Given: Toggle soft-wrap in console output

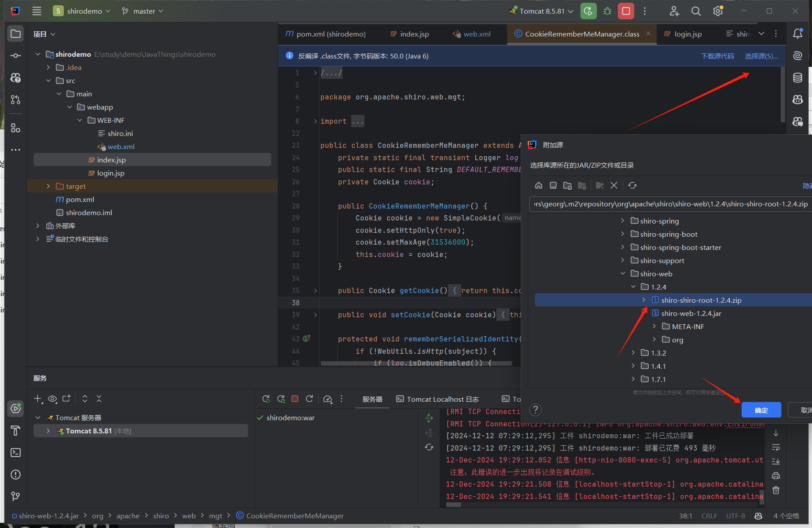Looking at the screenshot, I should [776, 447].
